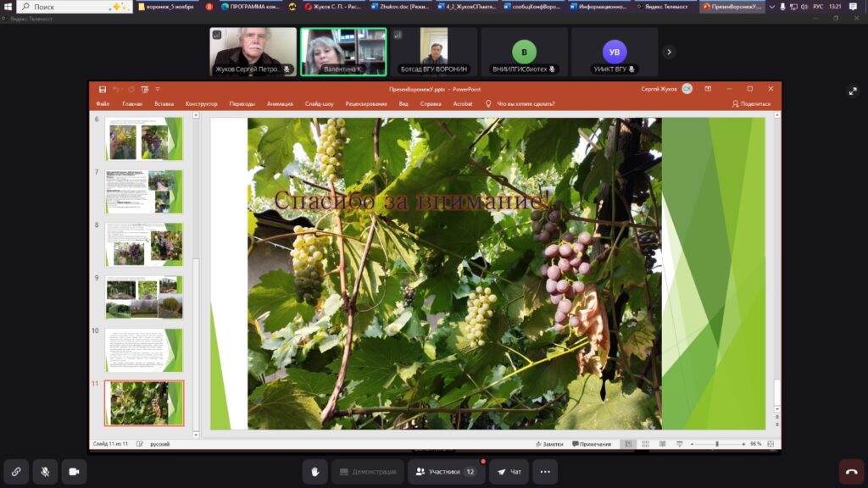This screenshot has height=488, width=868.
Task: End the call with red phone button
Action: point(851,471)
